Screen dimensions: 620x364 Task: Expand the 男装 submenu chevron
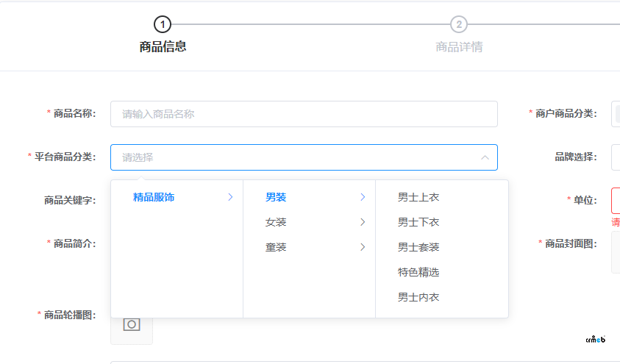[x=363, y=197]
